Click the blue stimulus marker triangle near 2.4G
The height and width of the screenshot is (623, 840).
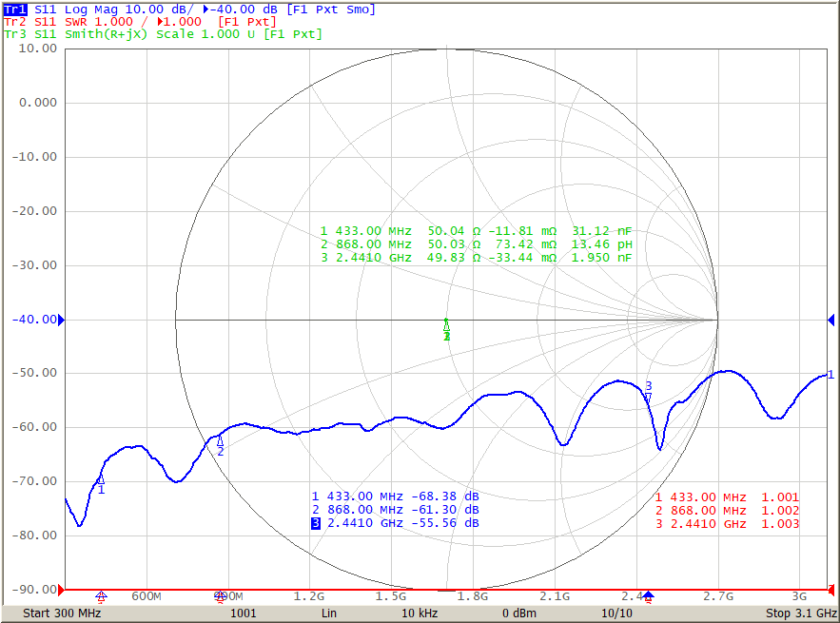click(x=650, y=593)
